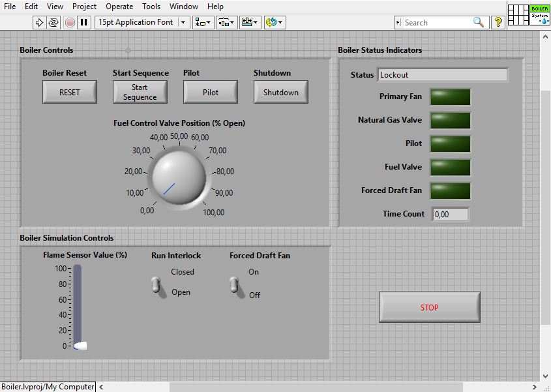
Task: Toggle the Pilot status LED
Action: (x=450, y=143)
